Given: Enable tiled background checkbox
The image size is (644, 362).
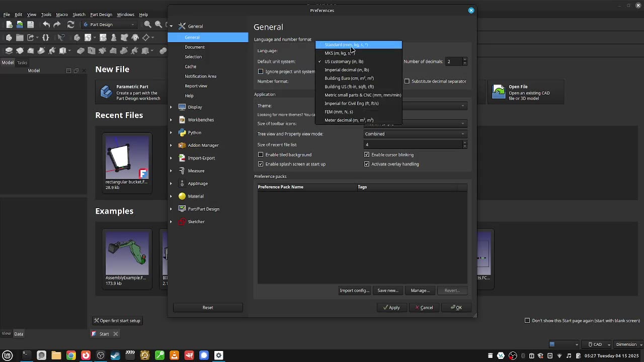Looking at the screenshot, I should pos(261,154).
